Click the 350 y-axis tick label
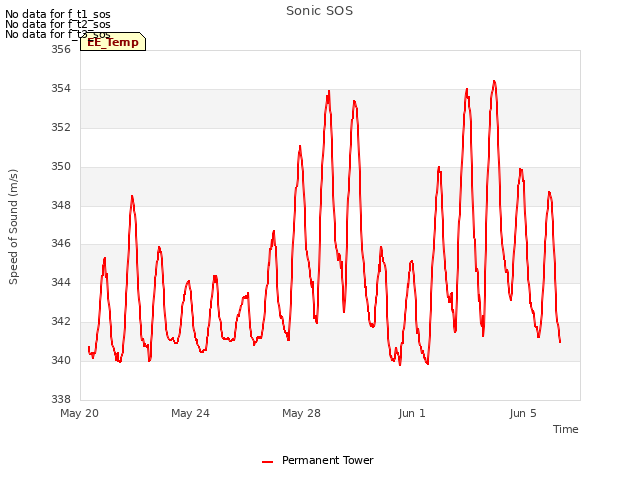The image size is (640, 480). click(61, 167)
